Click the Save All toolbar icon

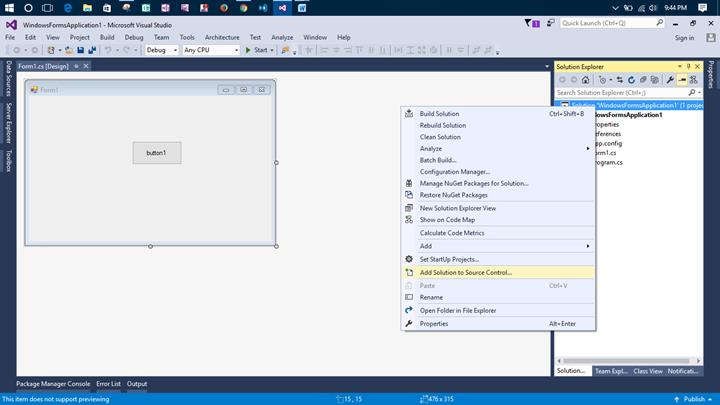(92, 50)
